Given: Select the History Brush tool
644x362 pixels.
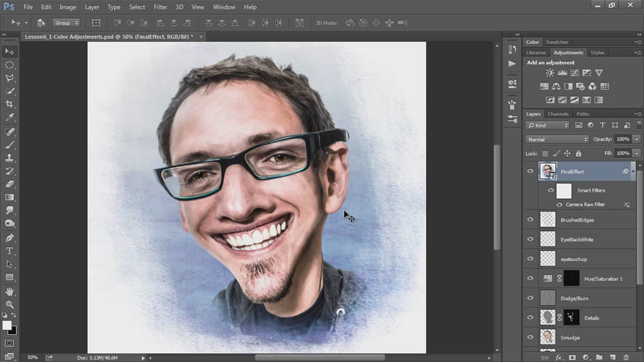Looking at the screenshot, I should [x=10, y=171].
